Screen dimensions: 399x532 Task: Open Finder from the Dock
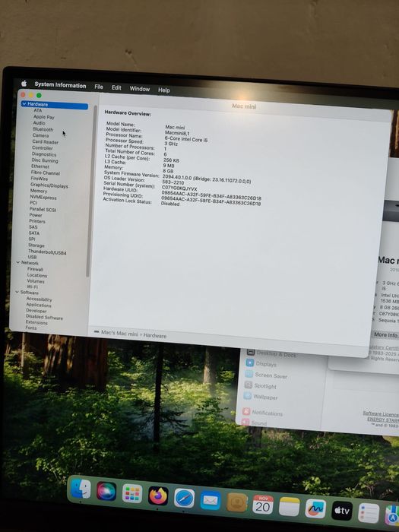point(81,489)
